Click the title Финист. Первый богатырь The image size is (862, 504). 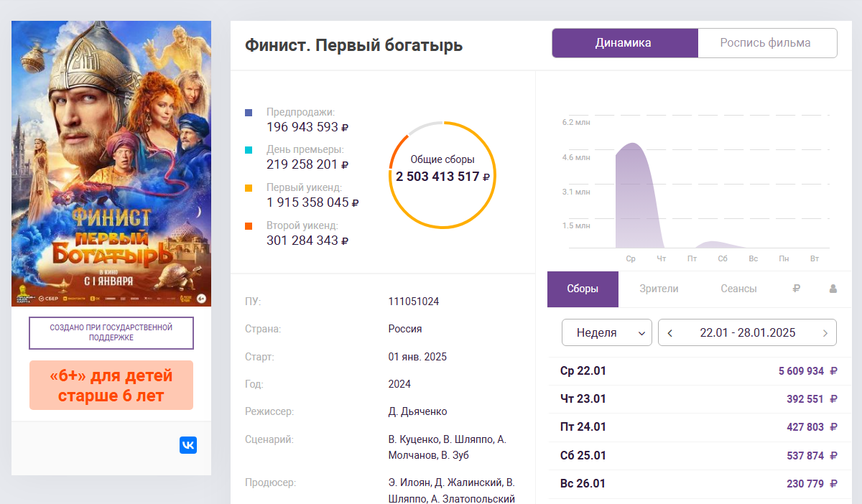353,46
